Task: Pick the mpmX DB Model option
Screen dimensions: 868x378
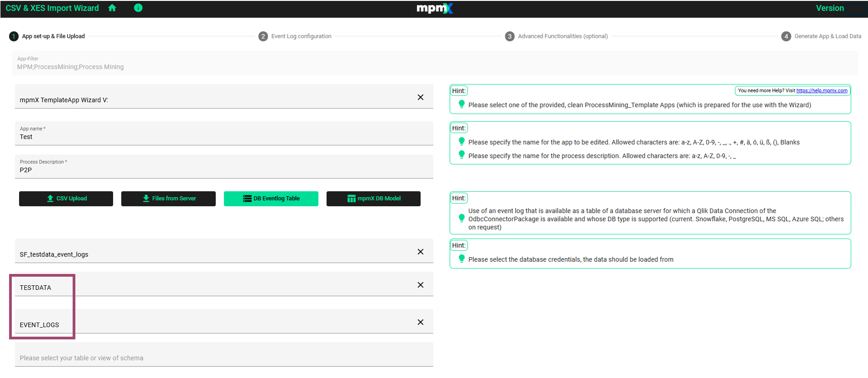Action: 374,199
